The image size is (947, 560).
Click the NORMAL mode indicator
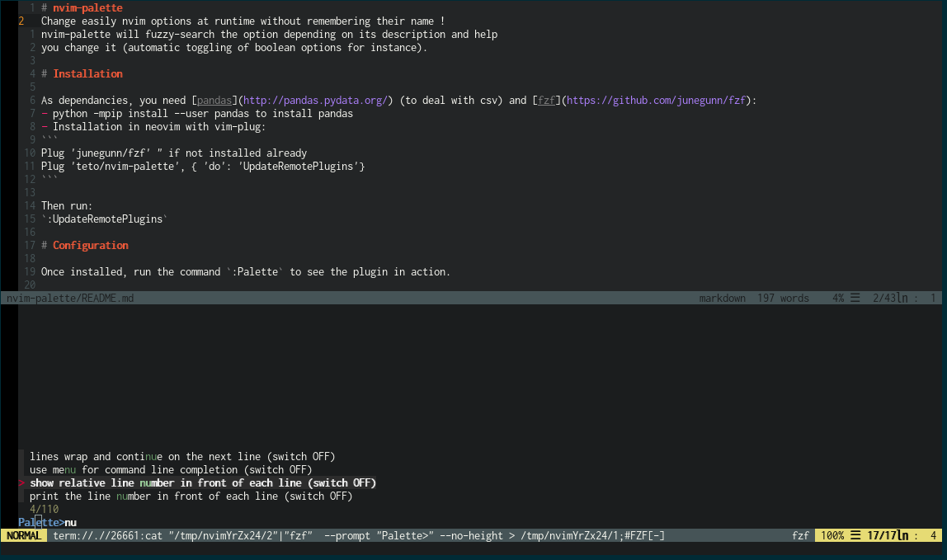click(x=24, y=536)
